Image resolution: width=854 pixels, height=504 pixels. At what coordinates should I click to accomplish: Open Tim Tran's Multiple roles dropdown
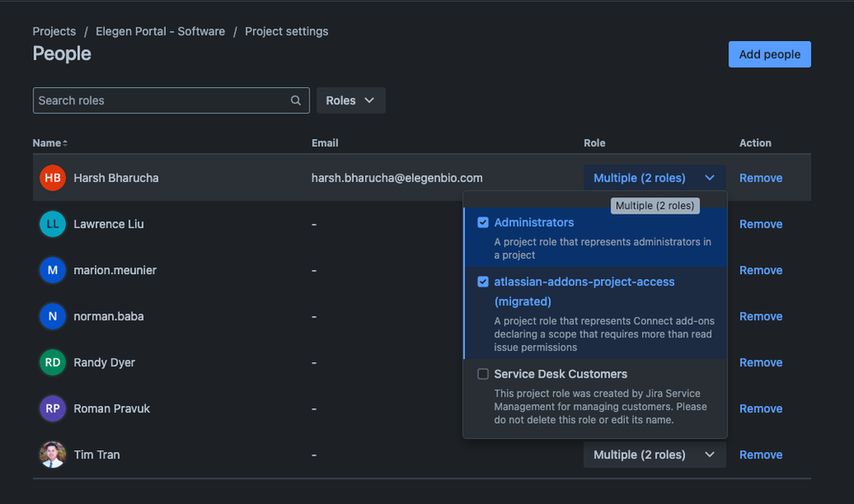pos(655,454)
